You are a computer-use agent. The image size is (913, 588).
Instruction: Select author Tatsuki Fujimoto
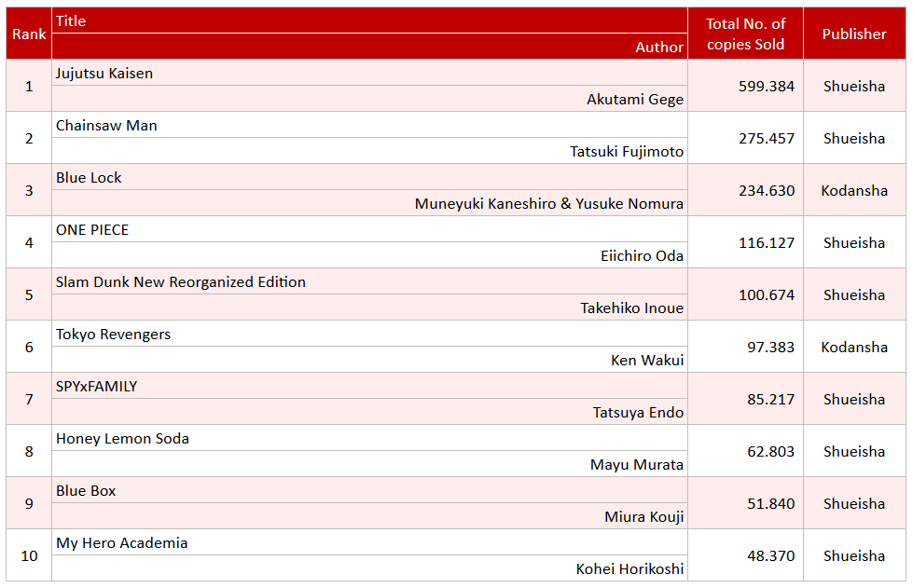click(x=627, y=152)
